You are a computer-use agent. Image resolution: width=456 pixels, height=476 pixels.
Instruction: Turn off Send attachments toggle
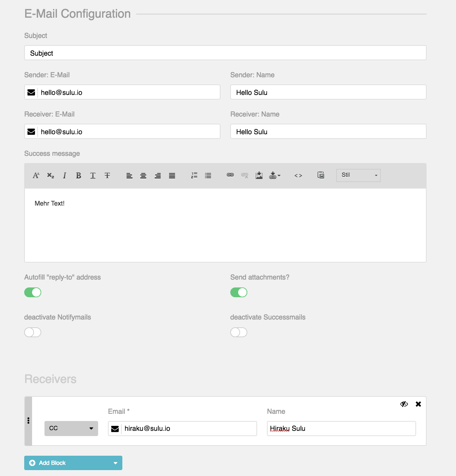239,292
